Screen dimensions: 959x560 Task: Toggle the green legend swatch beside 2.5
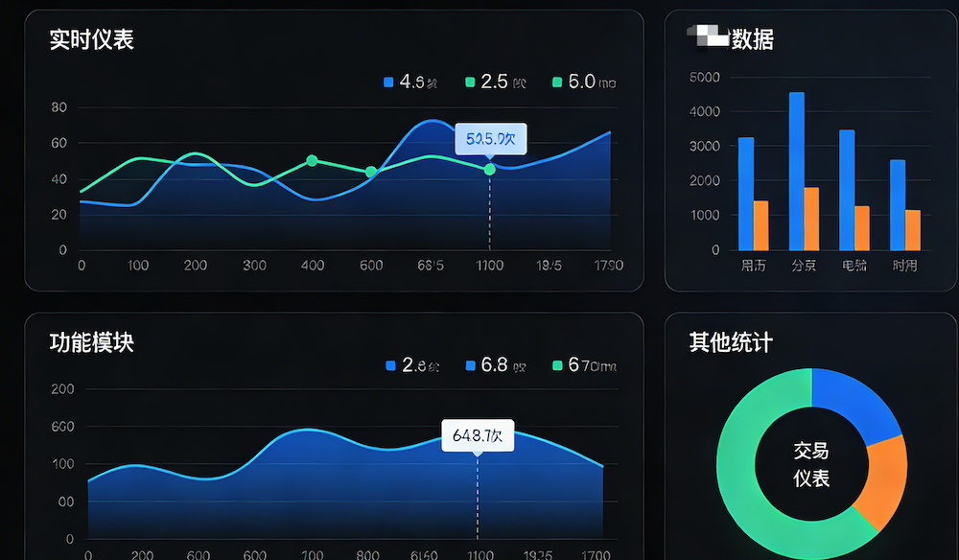click(x=470, y=82)
